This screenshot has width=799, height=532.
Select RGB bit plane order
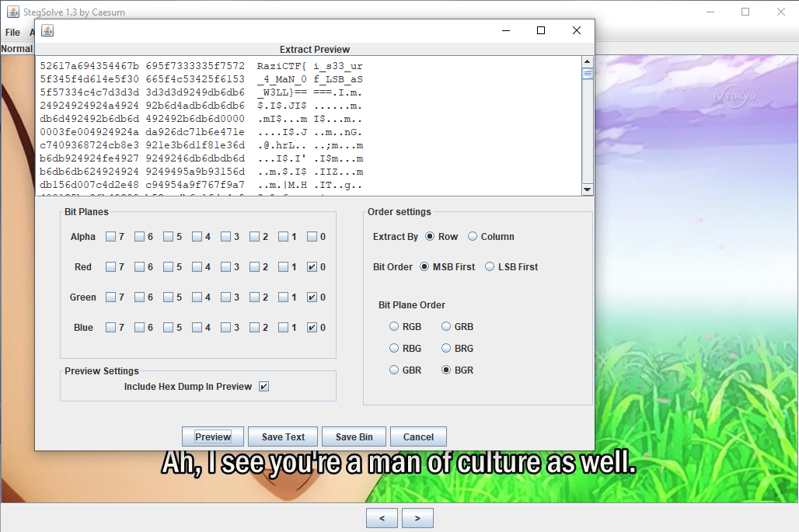[x=394, y=326]
